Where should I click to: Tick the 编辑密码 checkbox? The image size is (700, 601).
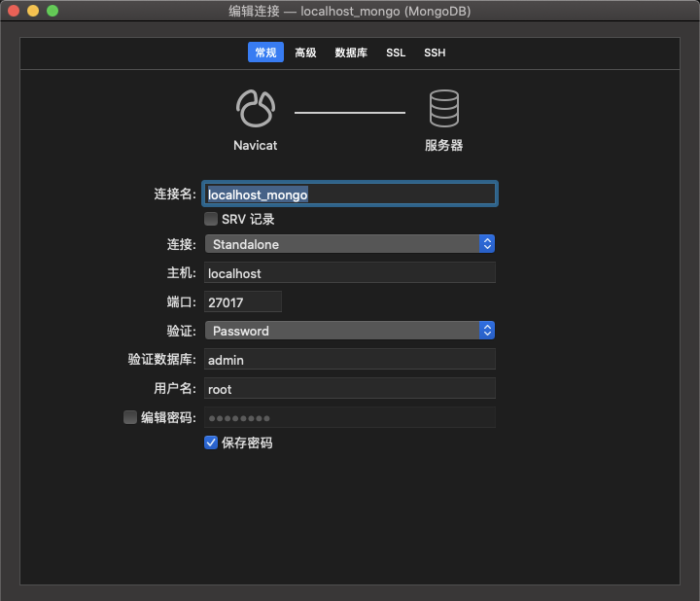[130, 417]
